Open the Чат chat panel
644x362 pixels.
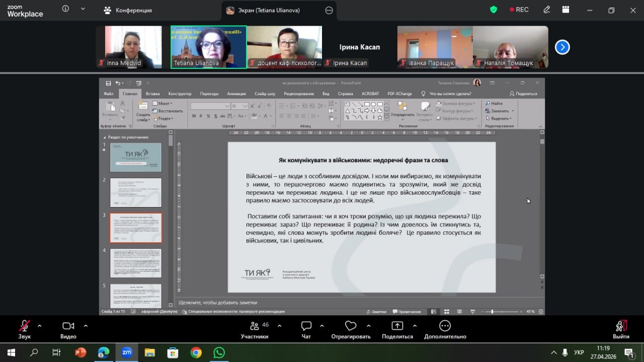[x=306, y=326]
